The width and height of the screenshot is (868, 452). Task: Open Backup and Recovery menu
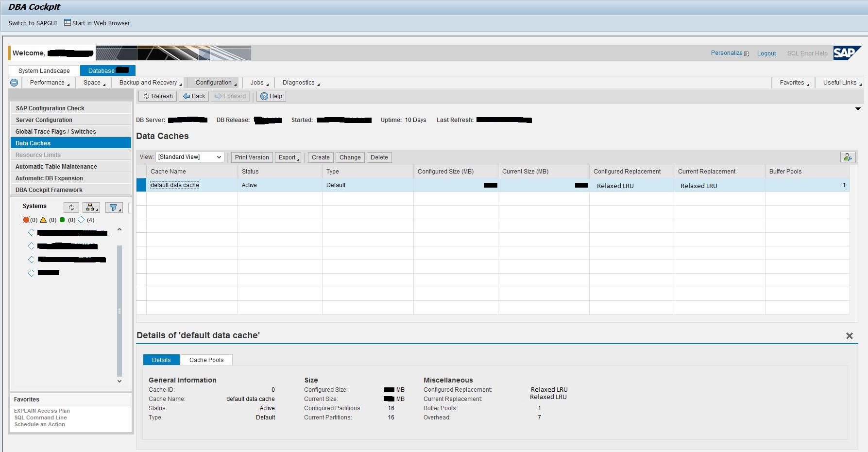(150, 83)
